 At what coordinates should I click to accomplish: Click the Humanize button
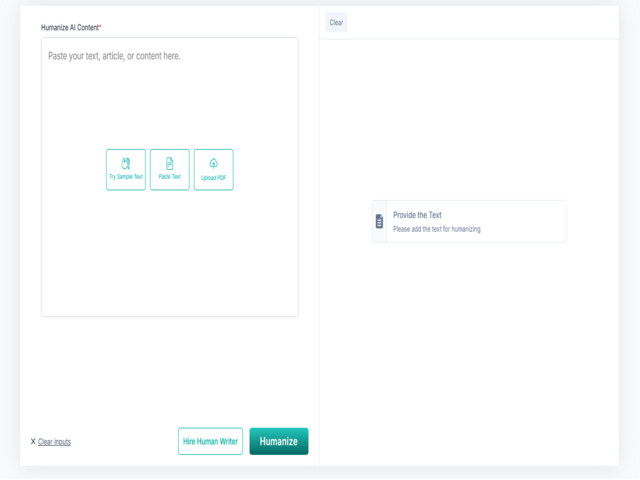278,441
